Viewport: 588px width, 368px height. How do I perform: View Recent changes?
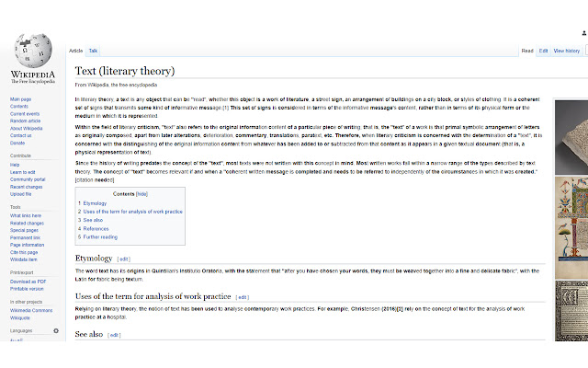tap(27, 187)
